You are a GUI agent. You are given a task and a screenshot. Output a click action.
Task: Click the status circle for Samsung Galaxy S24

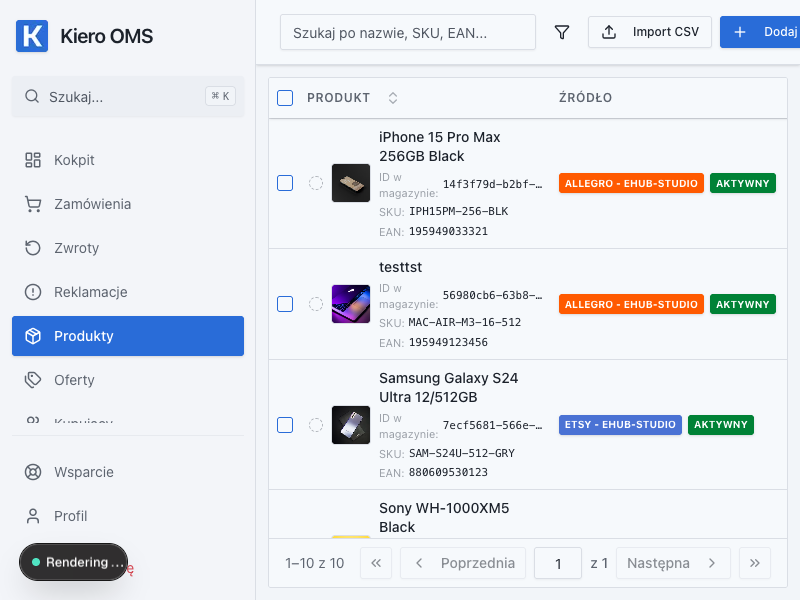pyautogui.click(x=316, y=425)
